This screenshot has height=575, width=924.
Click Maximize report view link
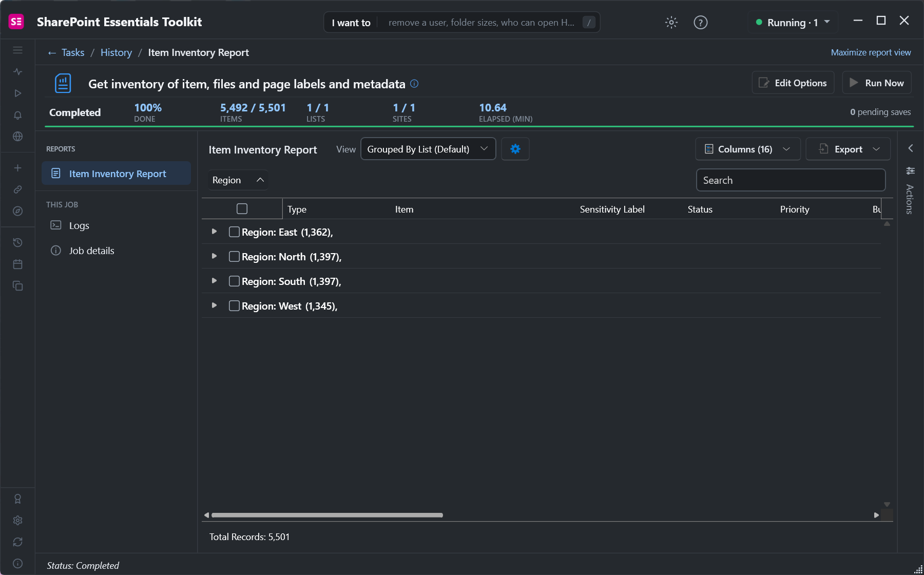(x=871, y=52)
